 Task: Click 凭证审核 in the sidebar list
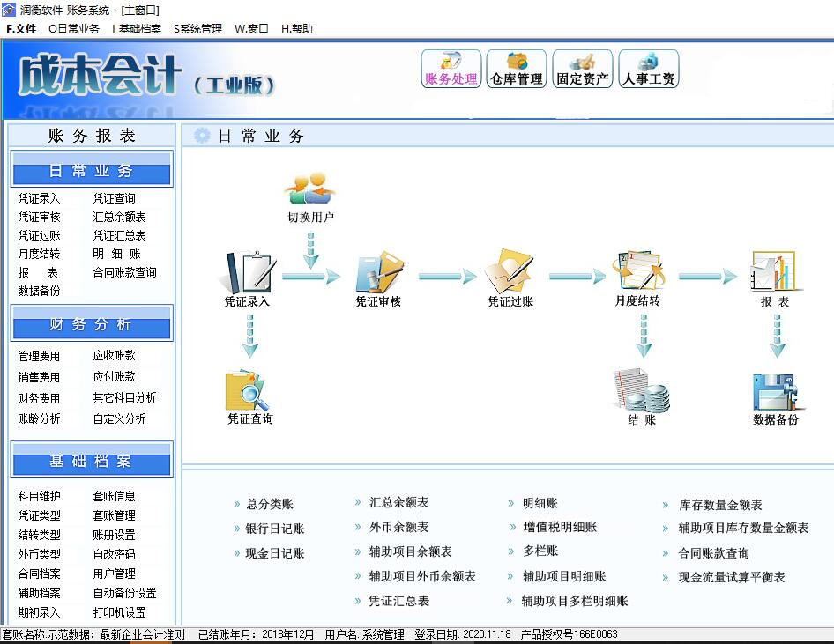[40, 217]
